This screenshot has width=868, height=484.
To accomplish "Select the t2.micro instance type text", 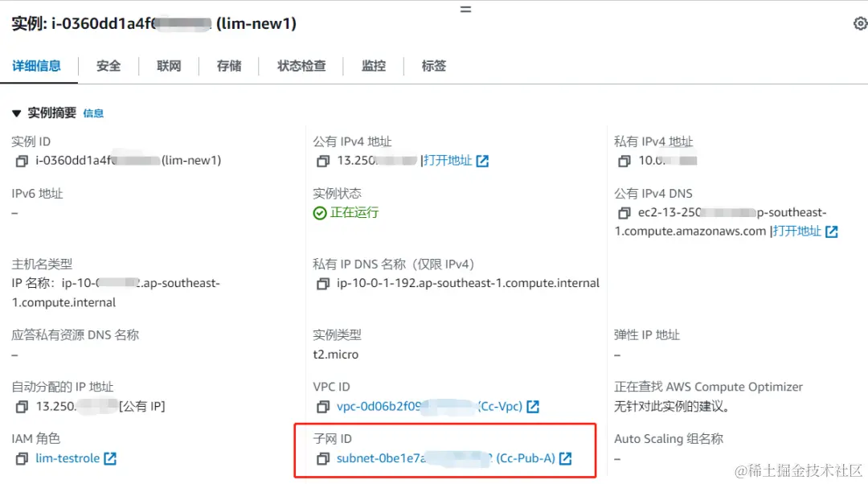I will coord(335,355).
